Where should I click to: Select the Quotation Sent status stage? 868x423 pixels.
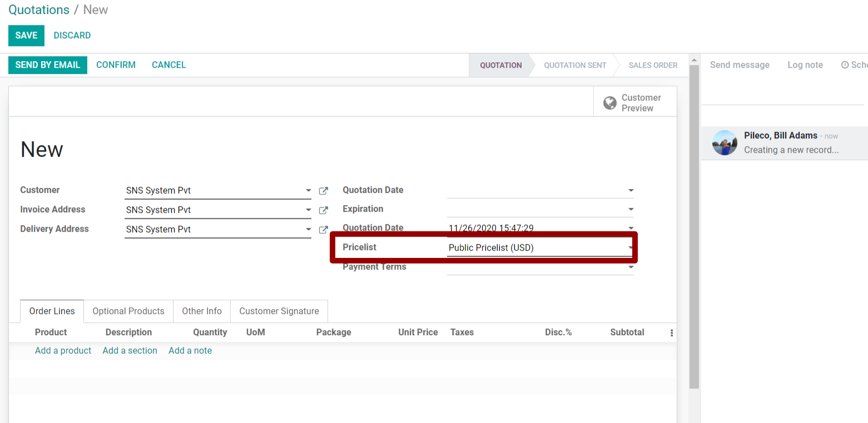click(575, 66)
